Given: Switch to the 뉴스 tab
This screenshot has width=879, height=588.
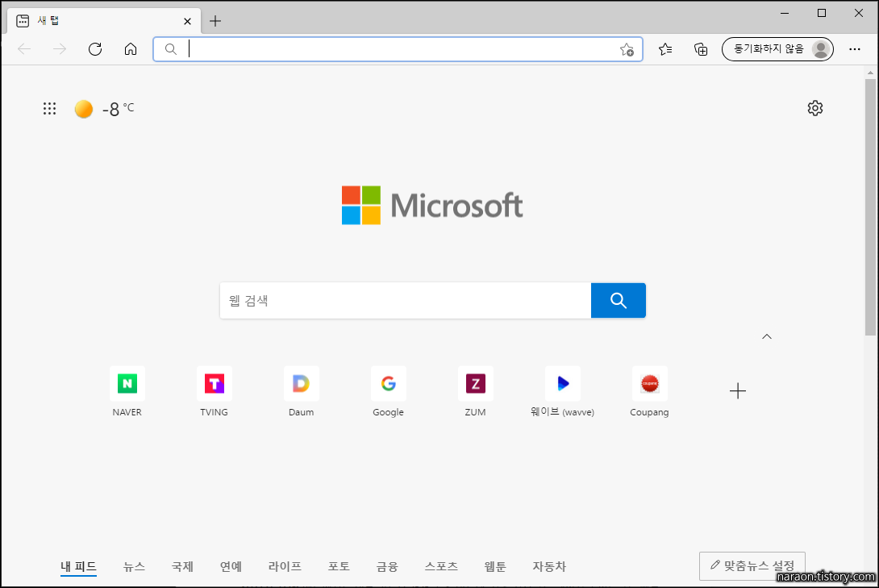Looking at the screenshot, I should pyautogui.click(x=134, y=567).
